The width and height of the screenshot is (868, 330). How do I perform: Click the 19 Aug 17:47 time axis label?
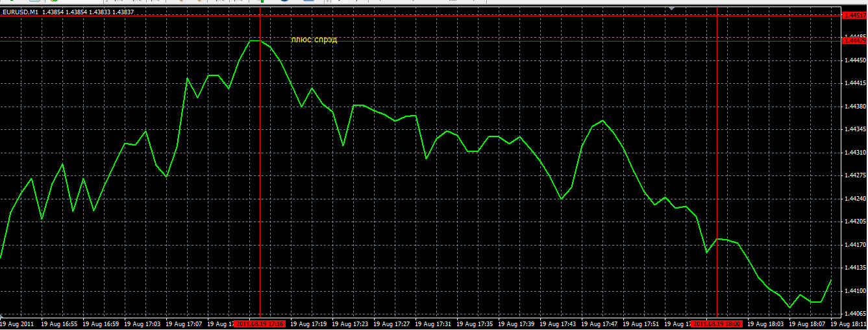point(600,324)
